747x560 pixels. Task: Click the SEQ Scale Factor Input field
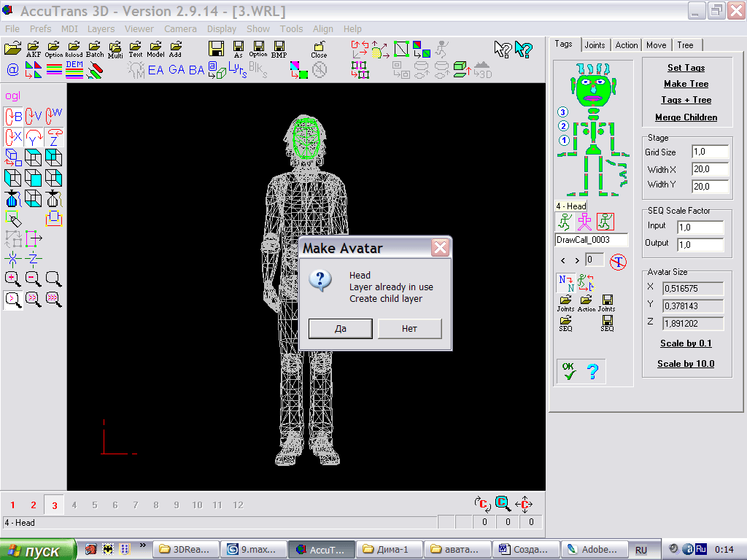point(701,227)
